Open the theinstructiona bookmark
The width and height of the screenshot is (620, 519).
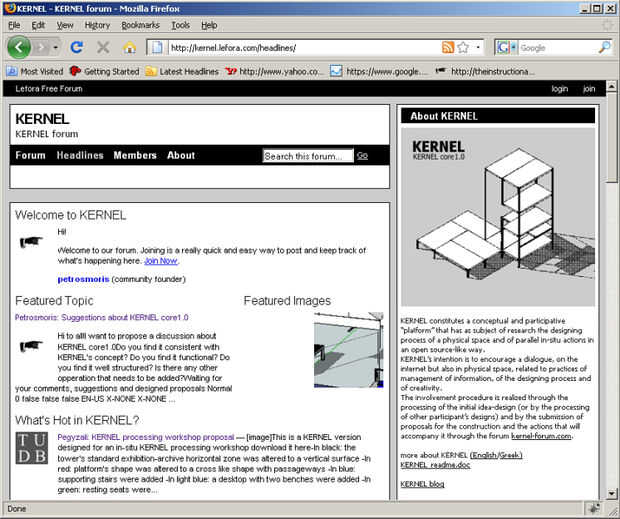click(x=484, y=72)
